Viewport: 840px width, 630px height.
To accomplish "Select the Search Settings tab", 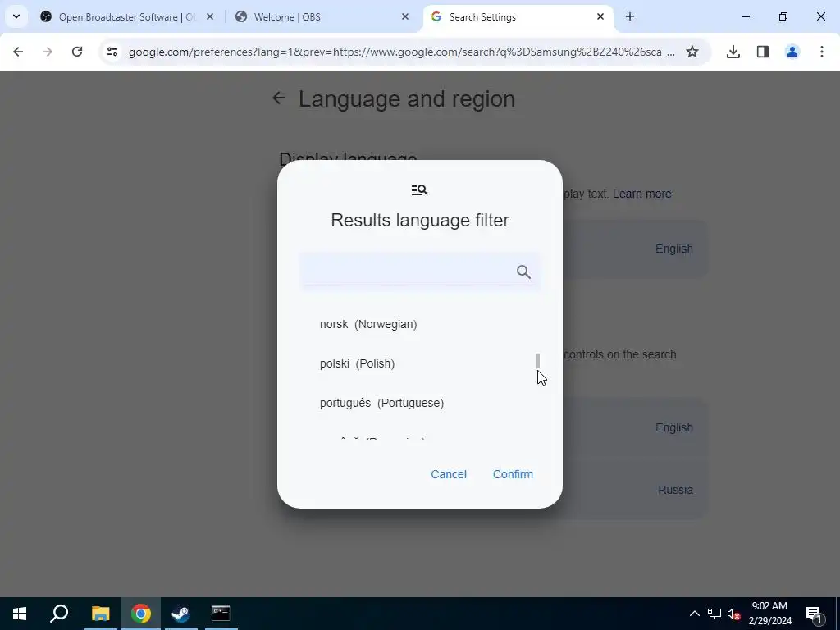I will pos(518,16).
